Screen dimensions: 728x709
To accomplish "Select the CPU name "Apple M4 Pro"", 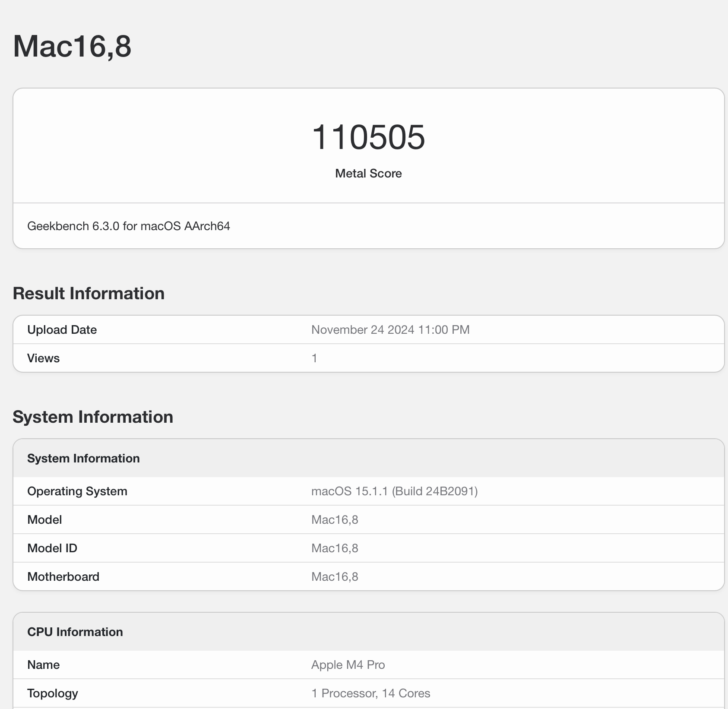I will 348,665.
